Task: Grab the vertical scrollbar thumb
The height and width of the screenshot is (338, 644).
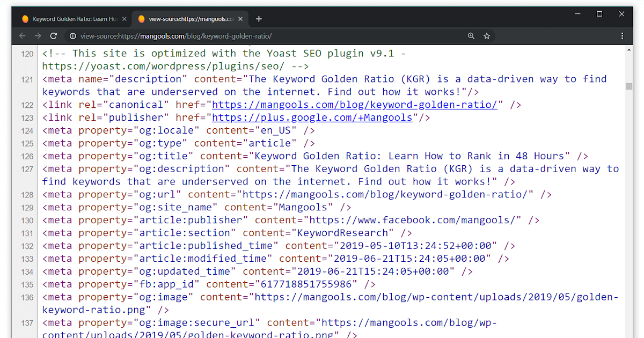Action: (x=629, y=86)
